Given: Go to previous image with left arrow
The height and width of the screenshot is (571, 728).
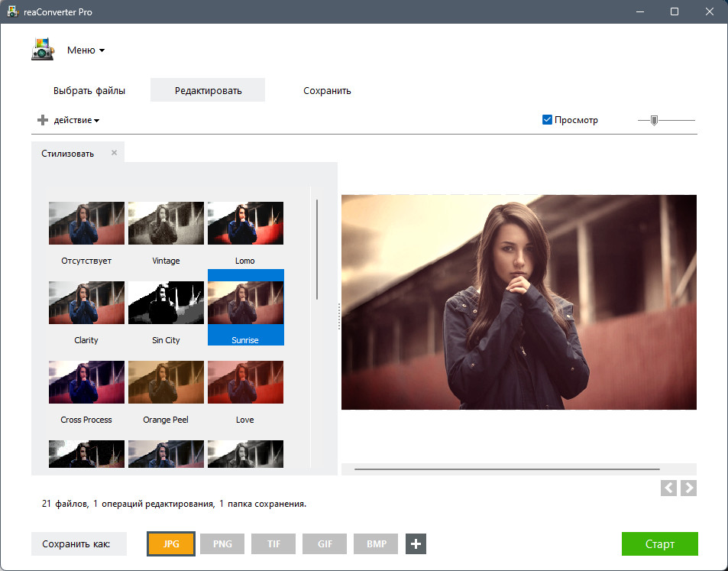Looking at the screenshot, I should pos(668,488).
